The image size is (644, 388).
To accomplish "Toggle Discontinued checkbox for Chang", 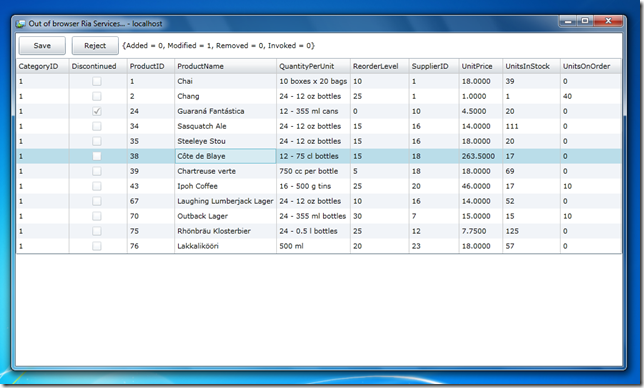I will click(97, 96).
